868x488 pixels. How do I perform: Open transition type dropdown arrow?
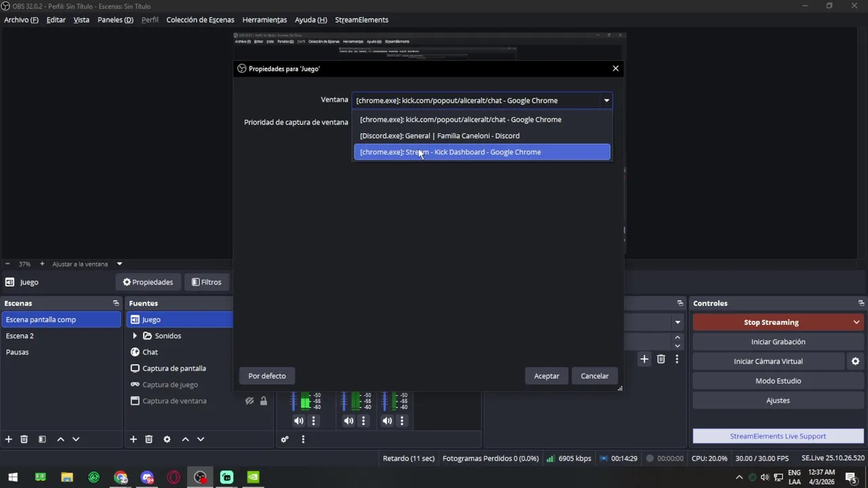[x=677, y=323]
